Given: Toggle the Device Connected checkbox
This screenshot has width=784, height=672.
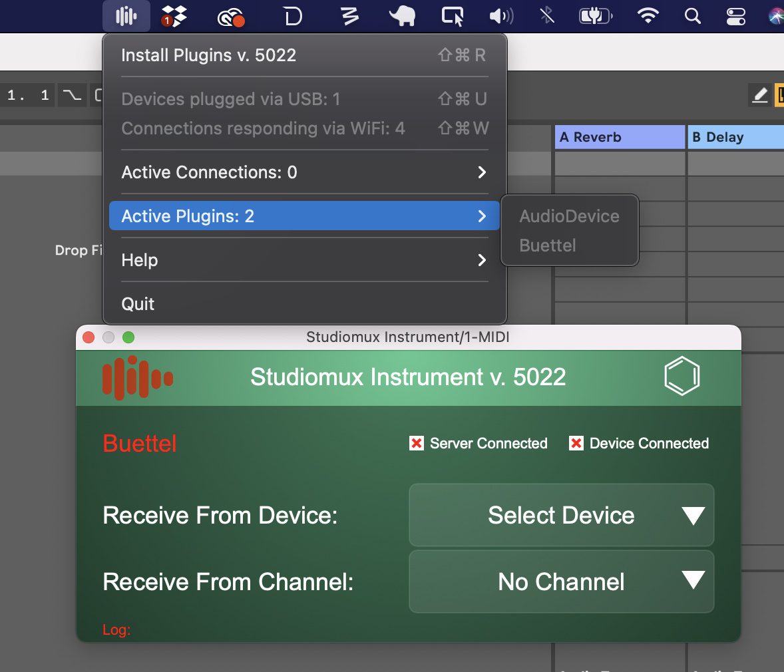Looking at the screenshot, I should pos(576,443).
